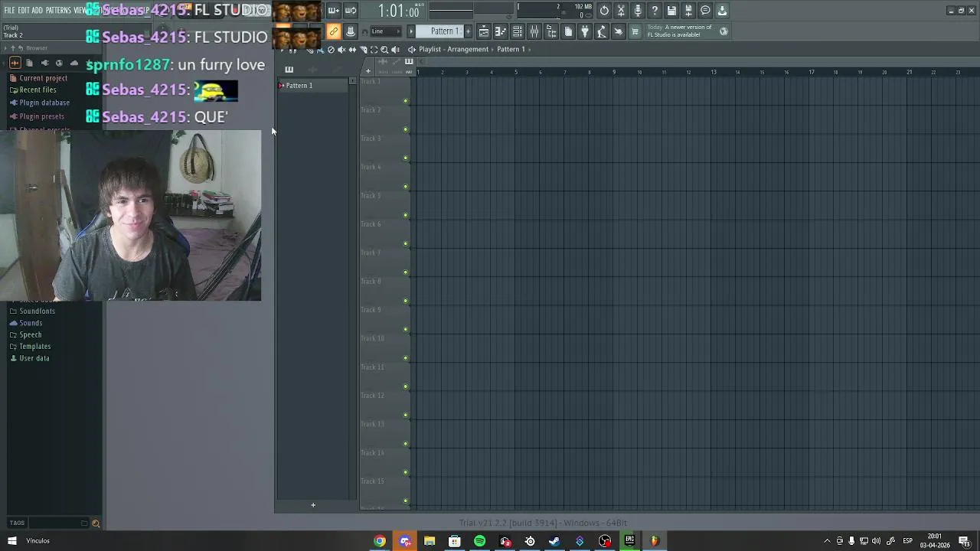The height and width of the screenshot is (551, 980).
Task: Click the touch controller bird icon
Action: tap(619, 31)
